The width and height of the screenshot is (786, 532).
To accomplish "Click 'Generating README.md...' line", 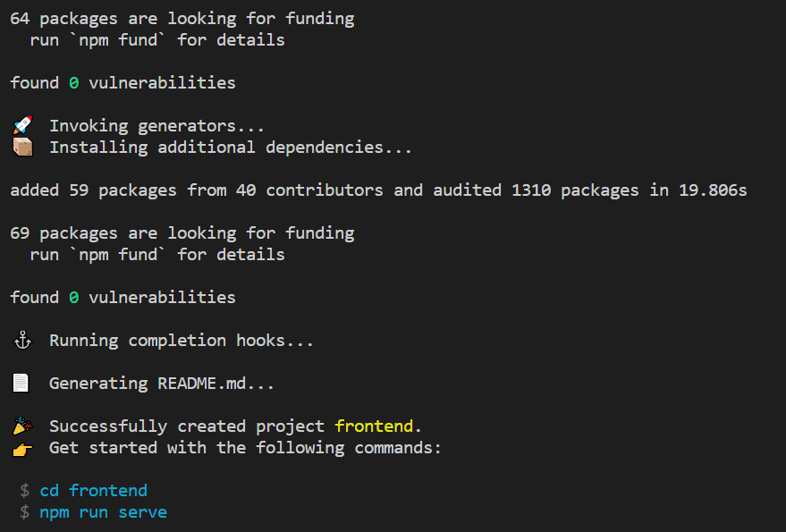I will pos(162,383).
